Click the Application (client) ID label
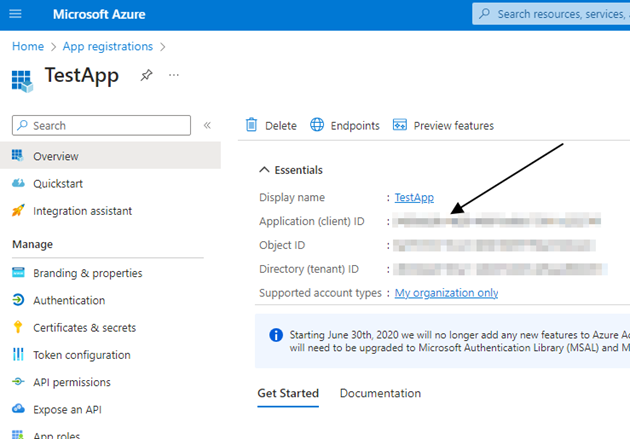This screenshot has height=439, width=630. click(312, 221)
